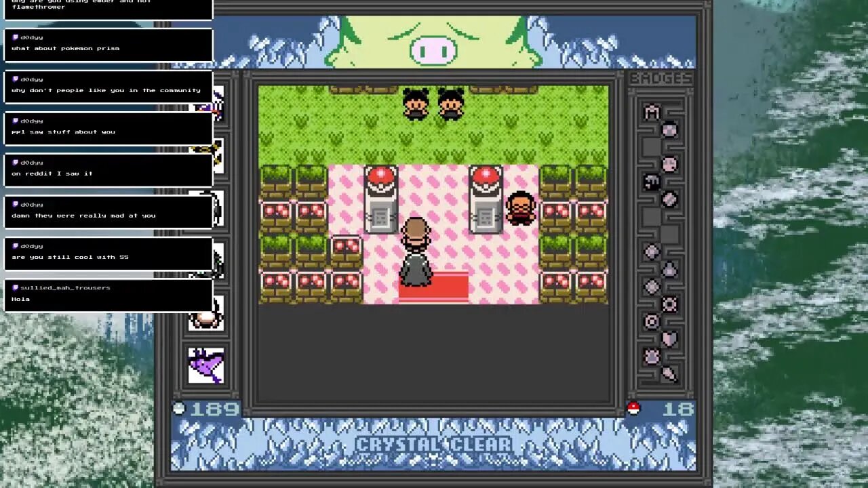Click chat message 'on reddit I saw it'
The width and height of the screenshot is (868, 488).
(52, 174)
